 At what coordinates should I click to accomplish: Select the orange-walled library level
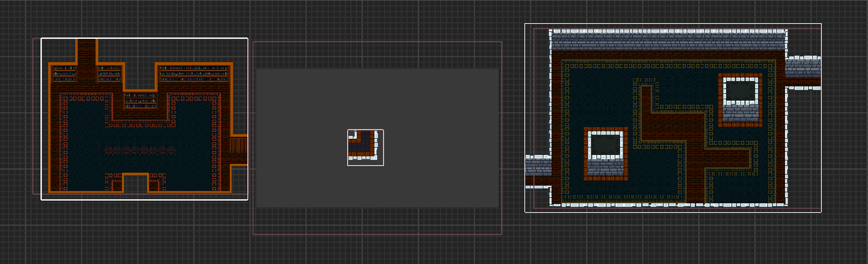click(x=144, y=119)
